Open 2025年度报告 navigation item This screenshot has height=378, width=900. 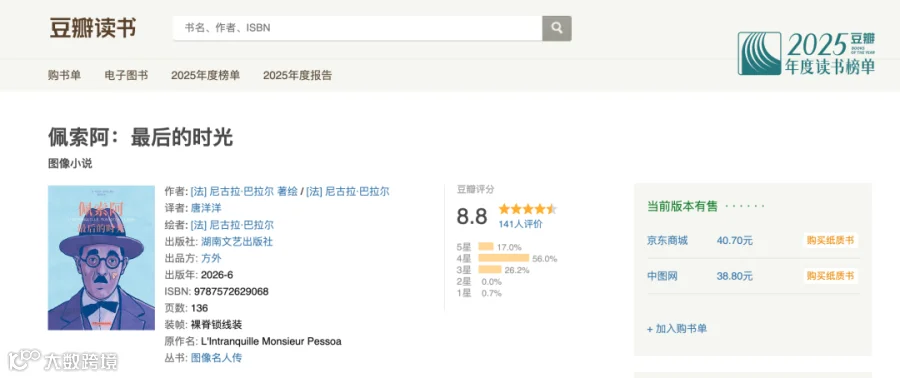click(x=297, y=75)
